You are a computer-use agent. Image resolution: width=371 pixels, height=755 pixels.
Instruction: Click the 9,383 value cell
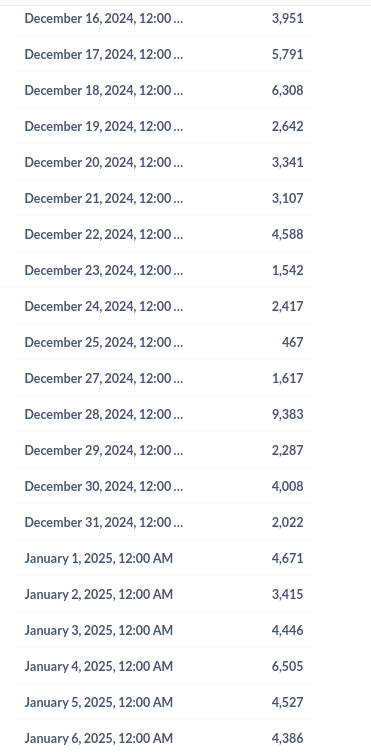(x=287, y=414)
